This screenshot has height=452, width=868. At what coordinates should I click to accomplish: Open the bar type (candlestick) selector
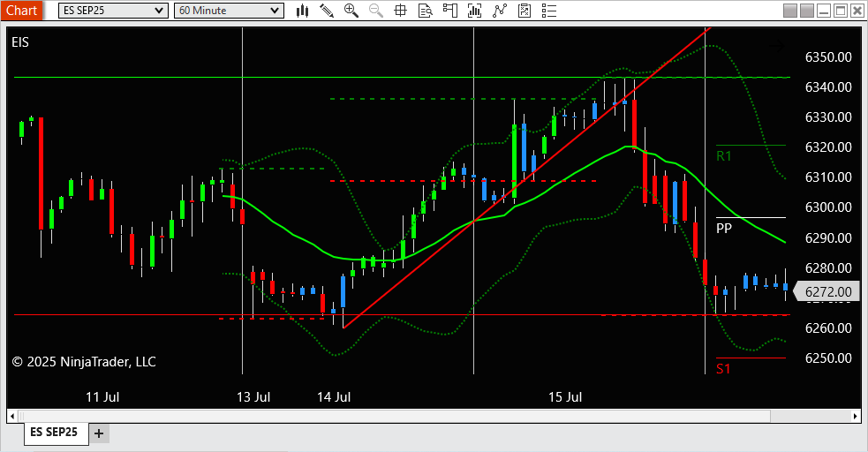302,11
